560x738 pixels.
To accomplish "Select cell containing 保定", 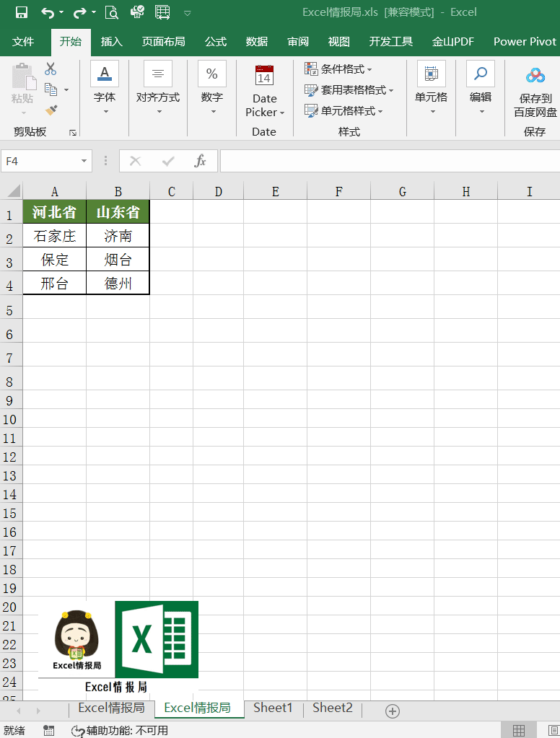I will pos(55,259).
